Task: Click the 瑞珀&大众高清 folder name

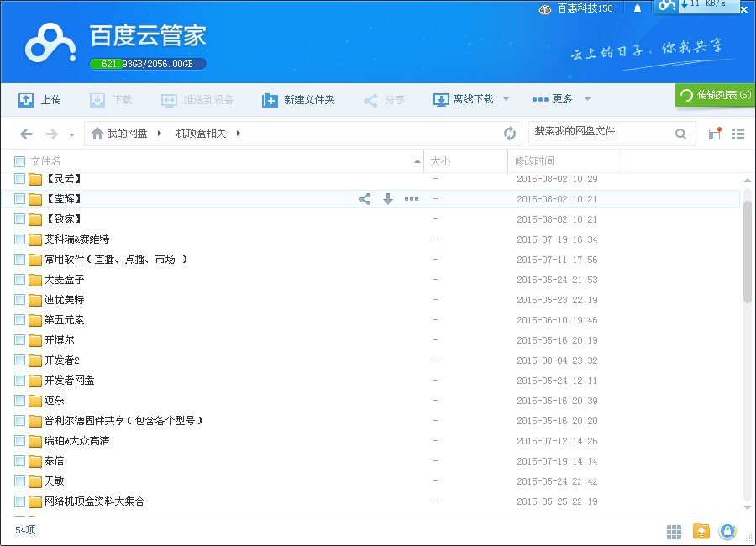Action: (76, 441)
